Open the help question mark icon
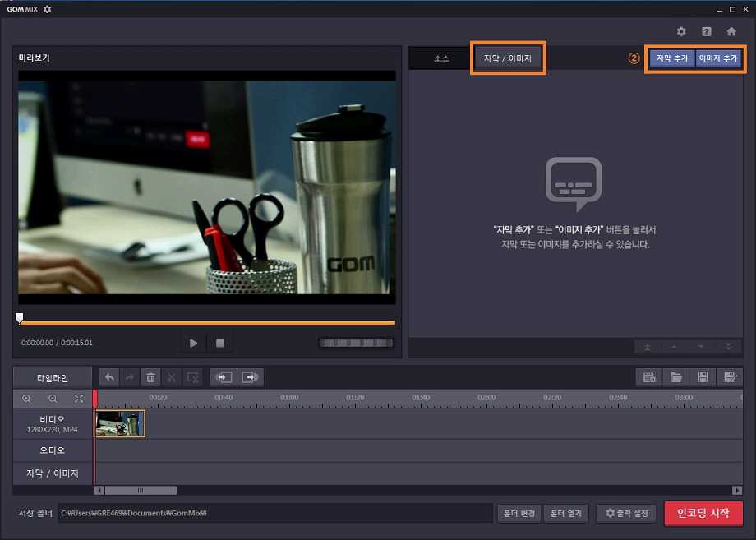This screenshot has height=540, width=756. 706,31
